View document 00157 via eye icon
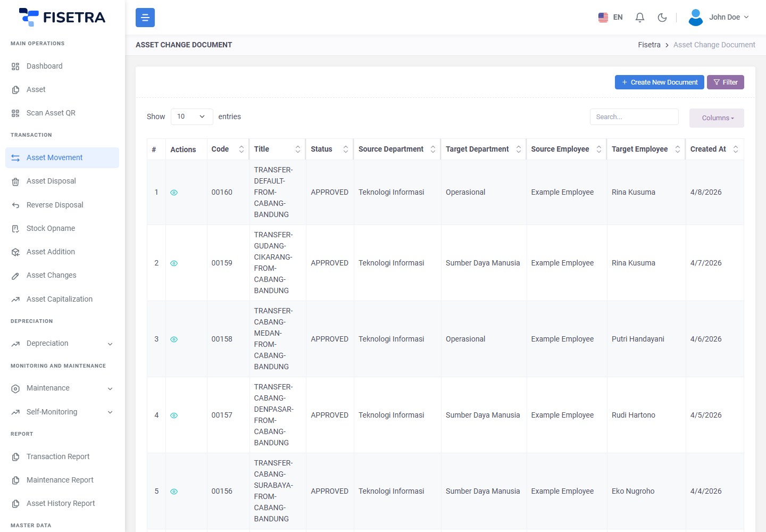This screenshot has height=532, width=766. (x=174, y=415)
